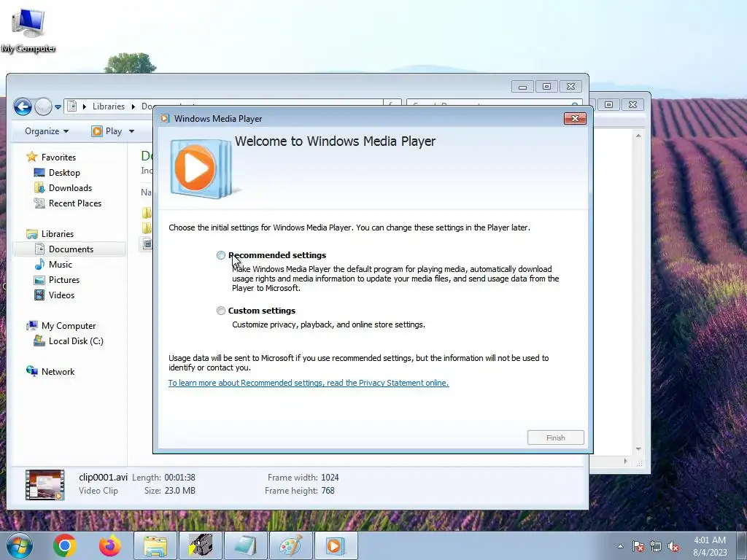Click the Local Disk drive icon
This screenshot has width=747, height=560.
39,341
